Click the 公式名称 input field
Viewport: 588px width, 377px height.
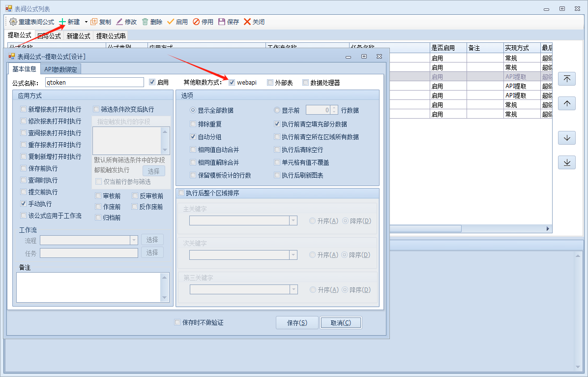pos(94,83)
